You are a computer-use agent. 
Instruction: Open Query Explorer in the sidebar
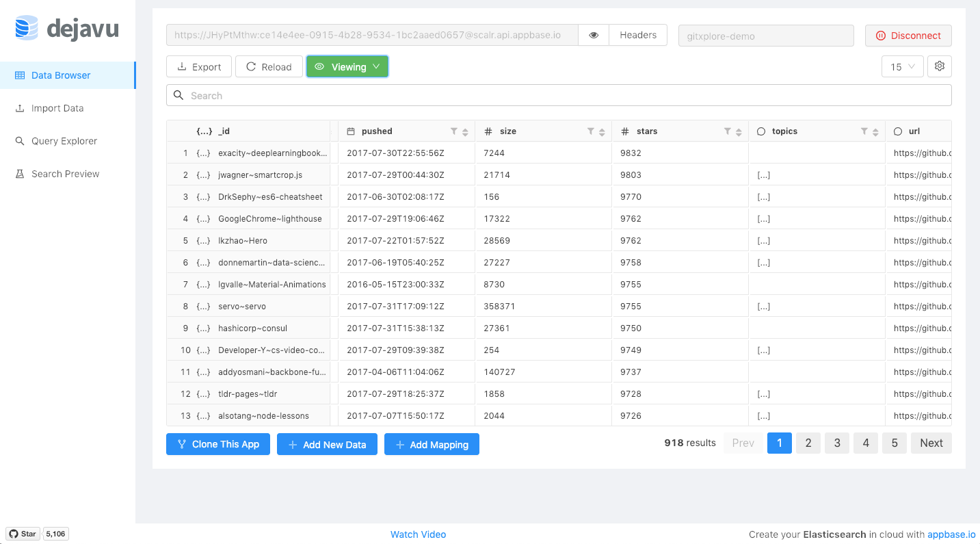pos(68,141)
